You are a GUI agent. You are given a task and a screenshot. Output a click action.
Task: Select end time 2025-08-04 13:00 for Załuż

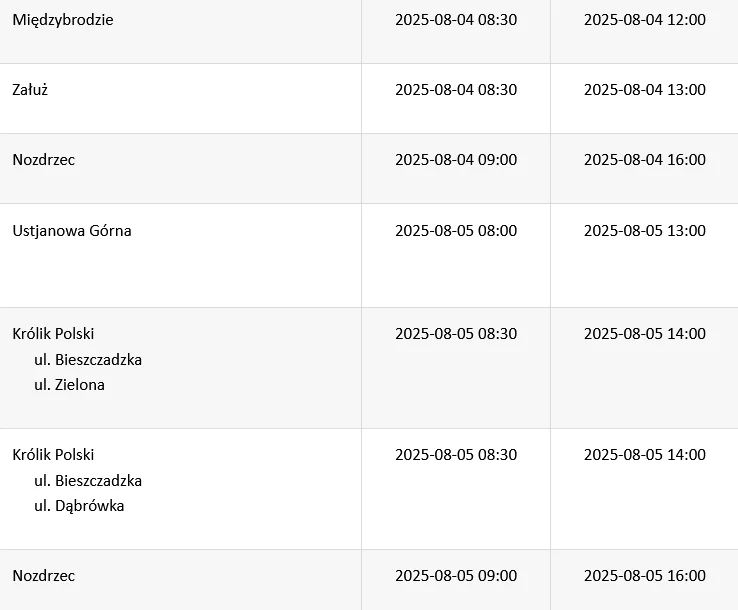click(x=645, y=89)
